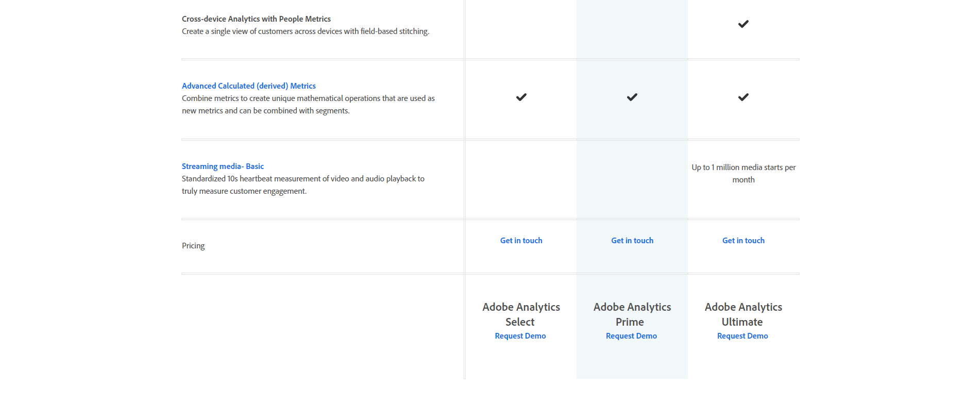This screenshot has height=420, width=980.
Task: Click the Adobe Analytics Prime heading
Action: point(632,314)
